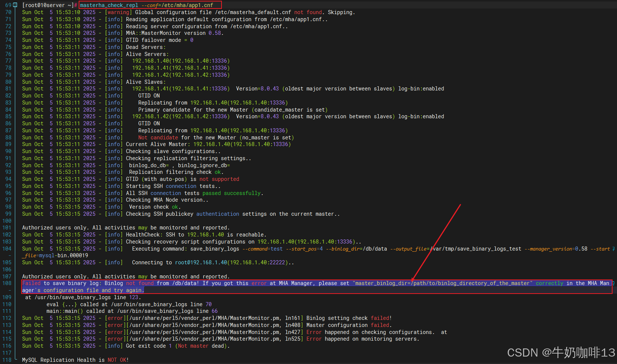Click "Checking slave configurations.." text
The width and height of the screenshot is (617, 364).
[x=173, y=151]
